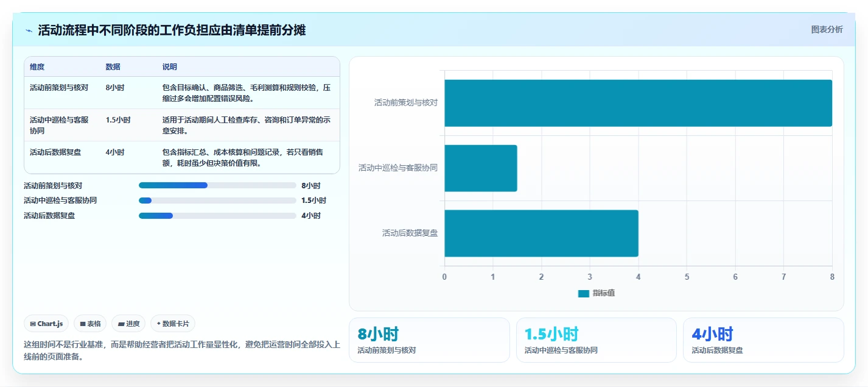Click x-axis tick value 8
The image size is (868, 387).
pos(832,277)
